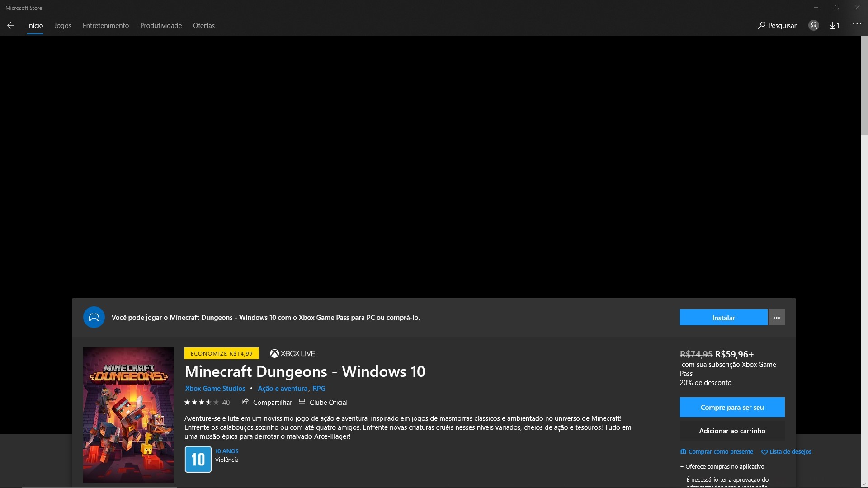Open the Clube Oficial link

pos(323,402)
